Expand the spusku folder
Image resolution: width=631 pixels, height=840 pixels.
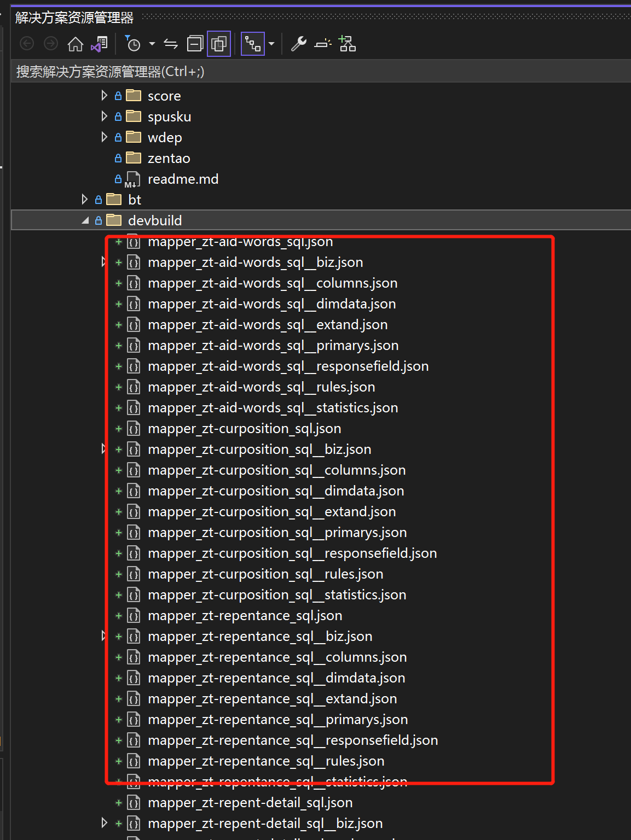(105, 116)
